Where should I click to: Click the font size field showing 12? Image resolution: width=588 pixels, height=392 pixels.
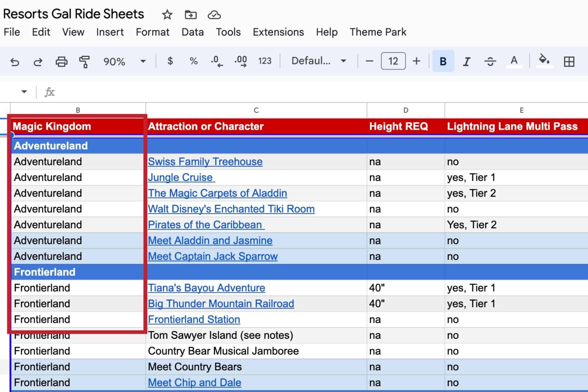point(393,61)
